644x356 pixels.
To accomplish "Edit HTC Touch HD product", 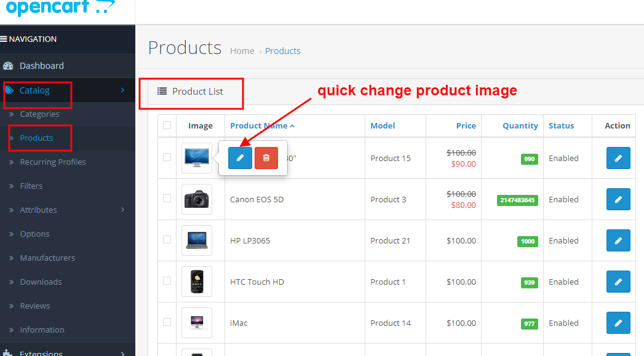I will tap(618, 282).
